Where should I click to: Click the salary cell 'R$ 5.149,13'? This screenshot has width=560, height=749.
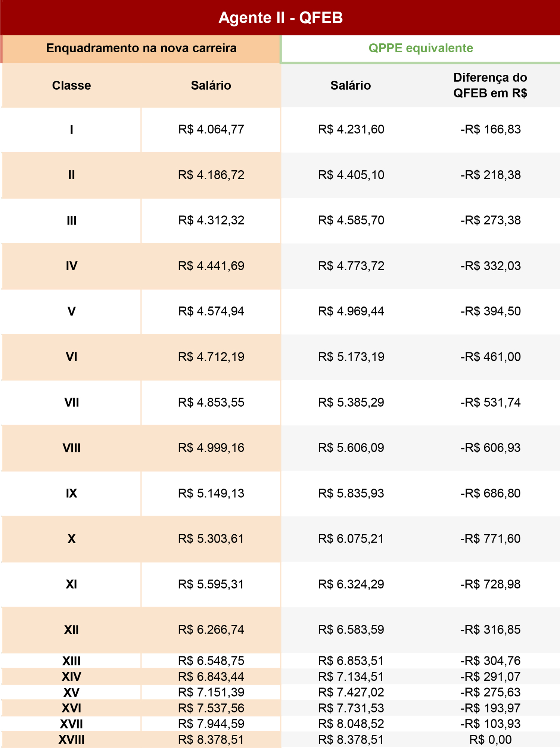(211, 493)
